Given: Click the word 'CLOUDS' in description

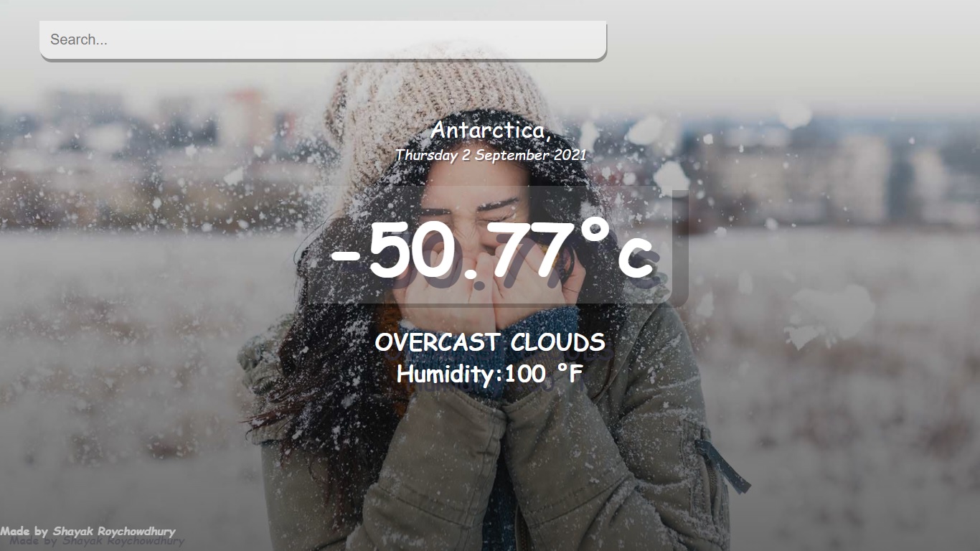Looking at the screenshot, I should 558,343.
